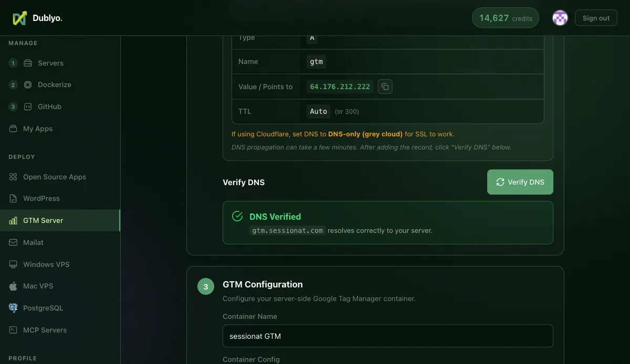630x364 pixels.
Task: Click the GTM Server bar chart icon
Action: click(x=13, y=220)
